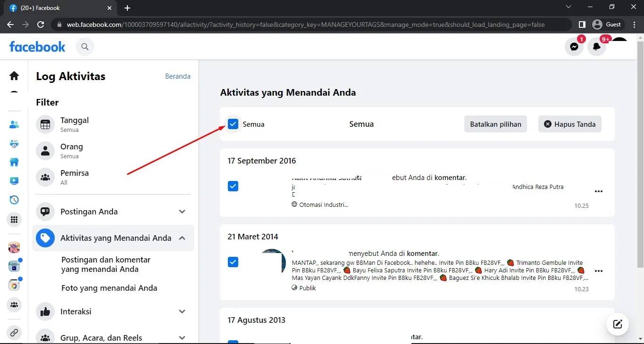Click the 17 Agustus 2013 date heading

[257, 320]
